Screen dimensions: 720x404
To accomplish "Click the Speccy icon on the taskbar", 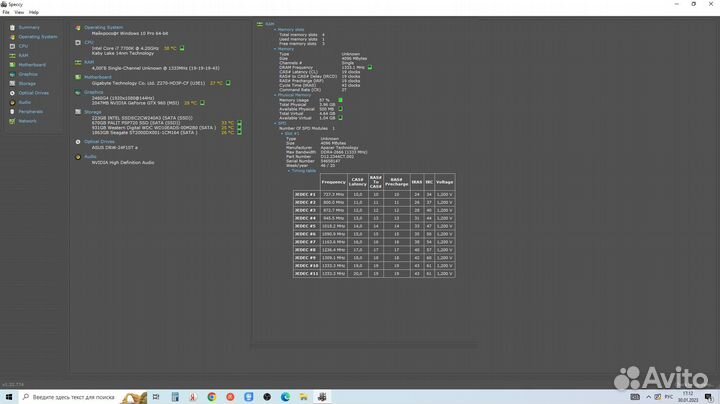I will click(322, 397).
